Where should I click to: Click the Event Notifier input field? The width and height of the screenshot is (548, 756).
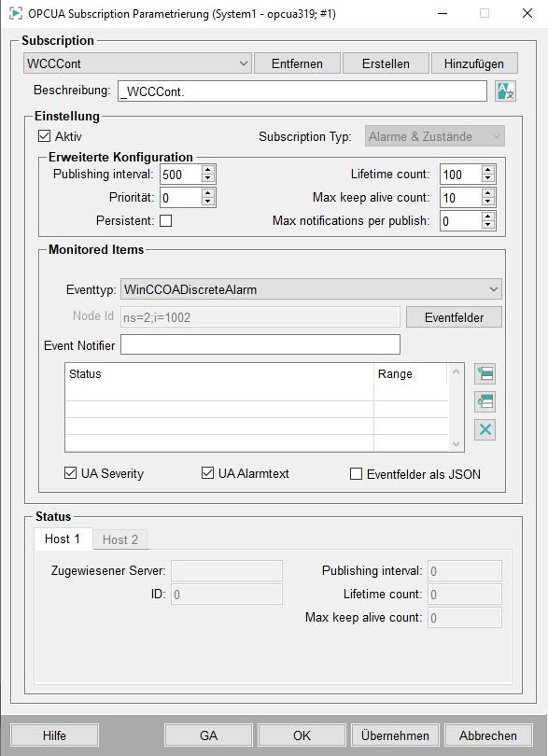click(260, 345)
